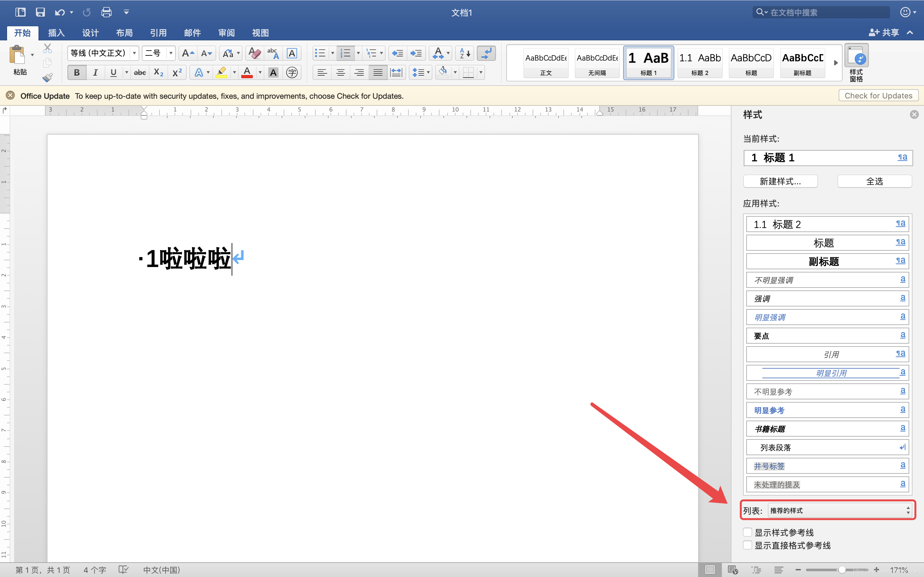Open the 列表 推荐的样式 dropdown

click(839, 510)
